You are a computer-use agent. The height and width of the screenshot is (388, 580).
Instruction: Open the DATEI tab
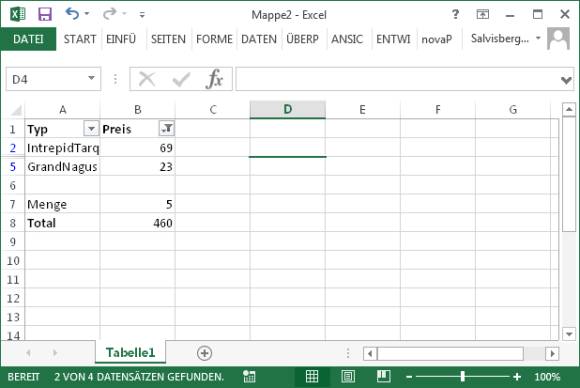[x=28, y=39]
